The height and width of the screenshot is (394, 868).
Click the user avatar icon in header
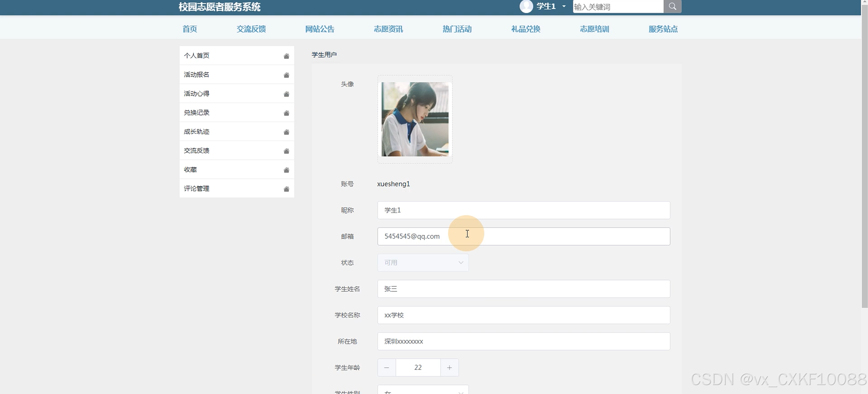[x=526, y=6]
